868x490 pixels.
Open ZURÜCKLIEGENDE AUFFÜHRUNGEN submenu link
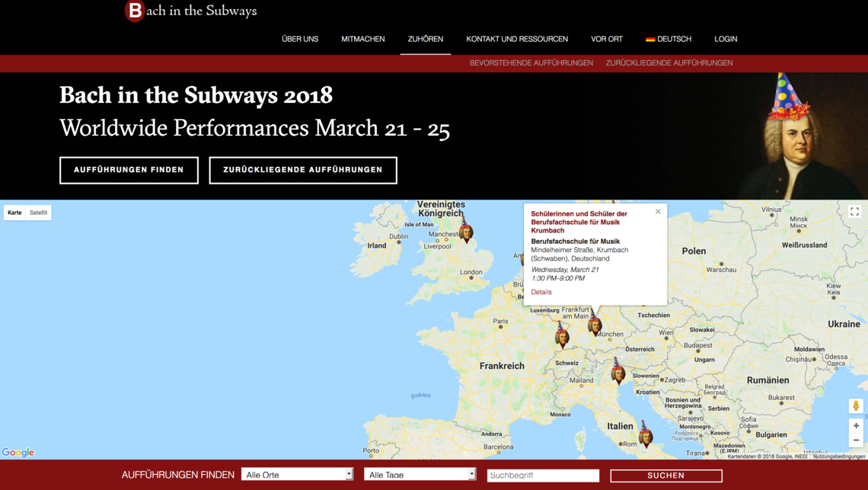point(669,63)
